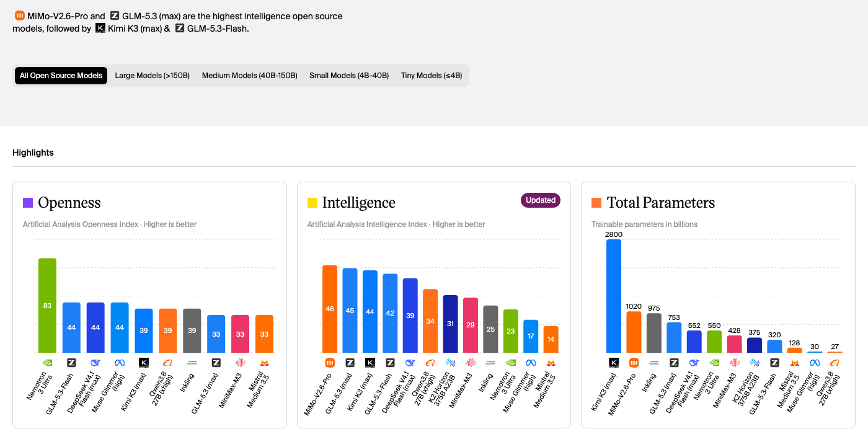Click Kimi K icon in Openness chart
This screenshot has height=434, width=868.
(144, 363)
